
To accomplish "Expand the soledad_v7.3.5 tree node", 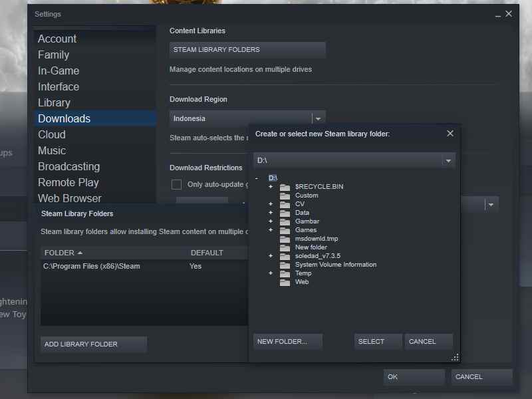I will coord(270,255).
